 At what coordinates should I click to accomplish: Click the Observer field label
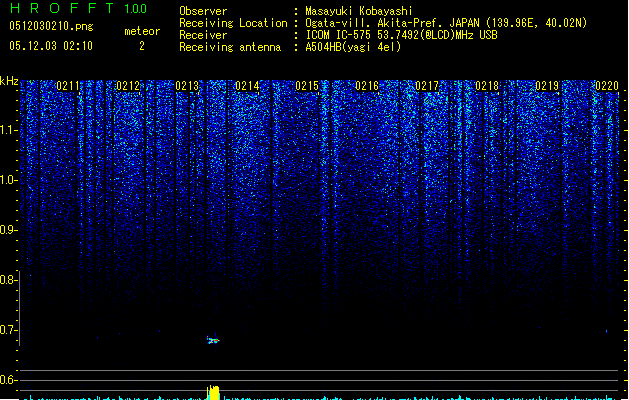203,11
